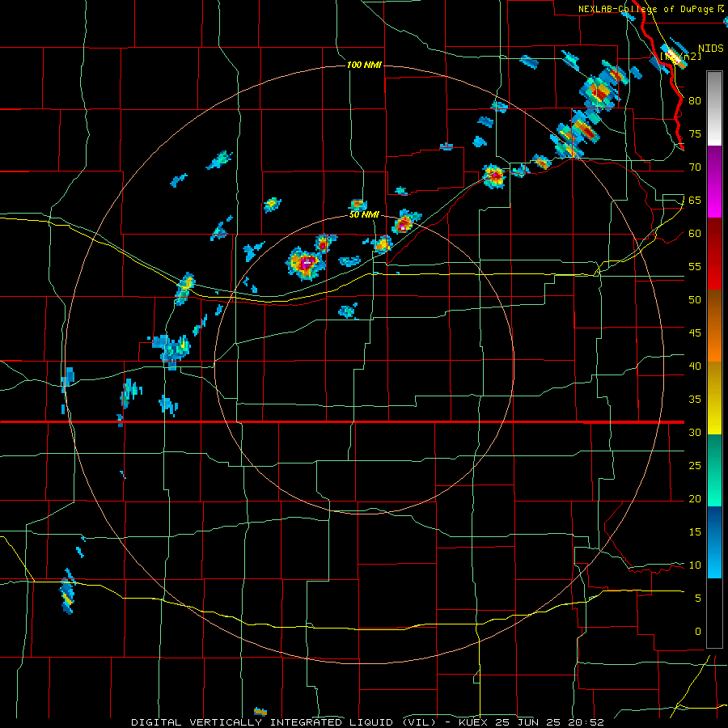The height and width of the screenshot is (728, 728).
Task: Pick the gray-white segment of the color bar
Action: (x=714, y=108)
